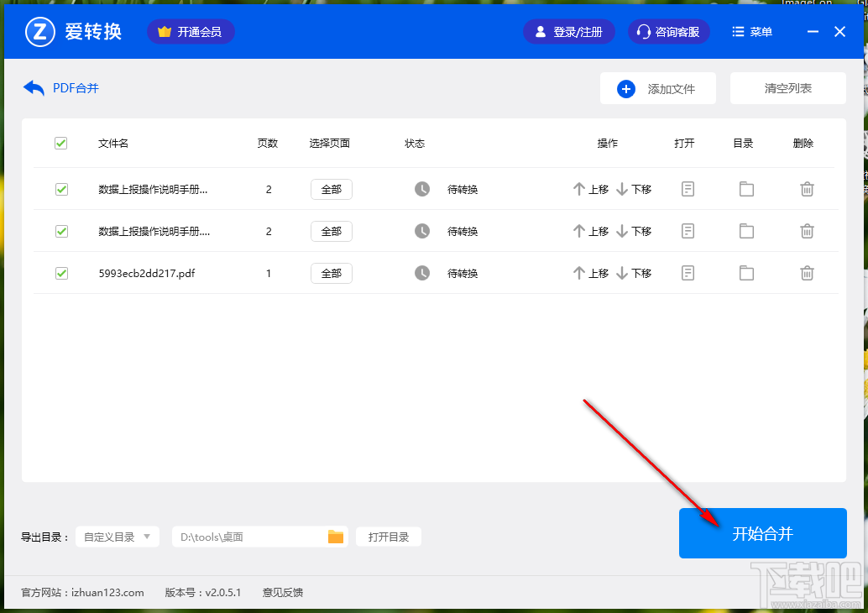Open the folder 目录 icon for 5993ecb2dd217.pdf

(x=746, y=273)
